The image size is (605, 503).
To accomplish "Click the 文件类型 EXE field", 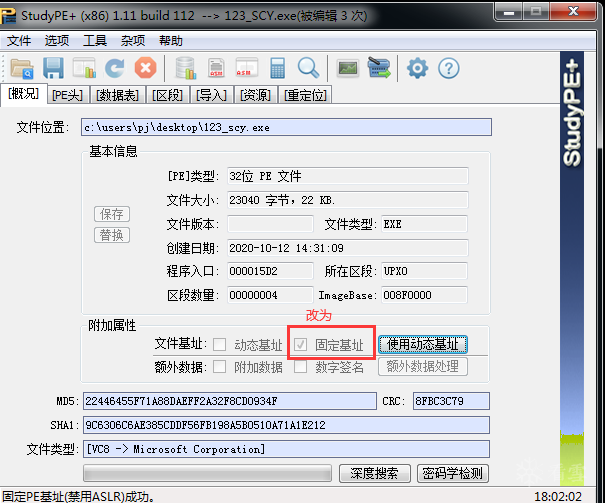I will tap(424, 224).
